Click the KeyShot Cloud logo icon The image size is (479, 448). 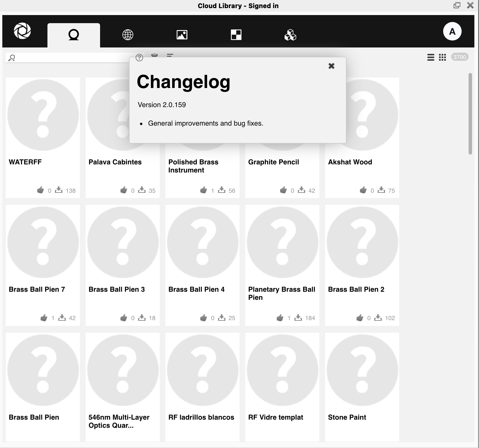(x=22, y=31)
